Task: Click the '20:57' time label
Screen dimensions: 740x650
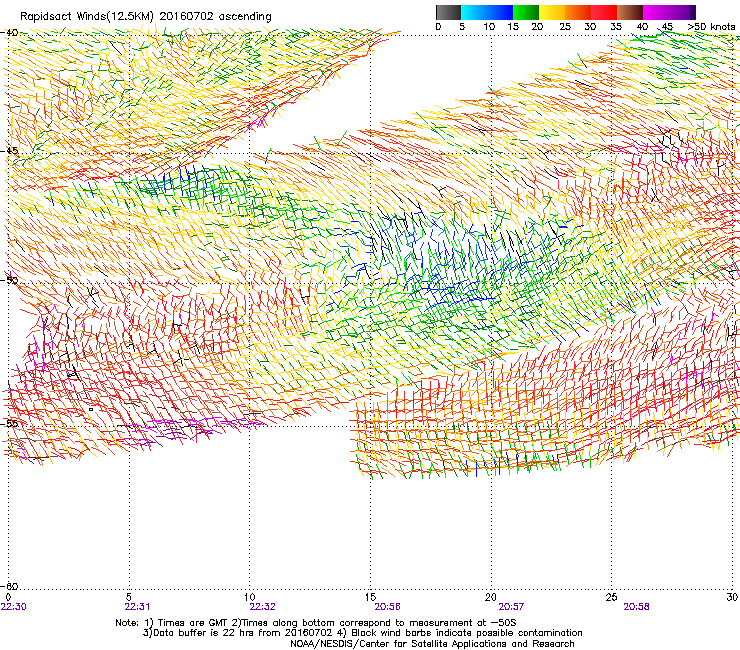Action: (512, 607)
